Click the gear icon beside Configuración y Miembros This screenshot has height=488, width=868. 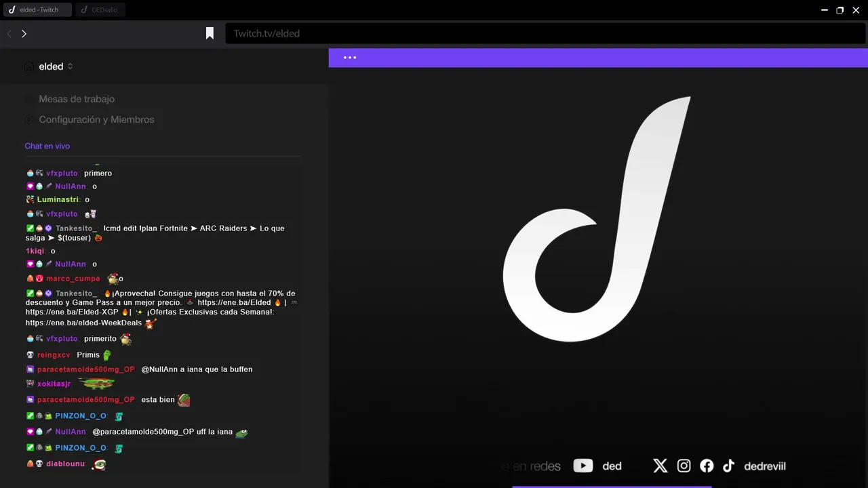(x=28, y=119)
